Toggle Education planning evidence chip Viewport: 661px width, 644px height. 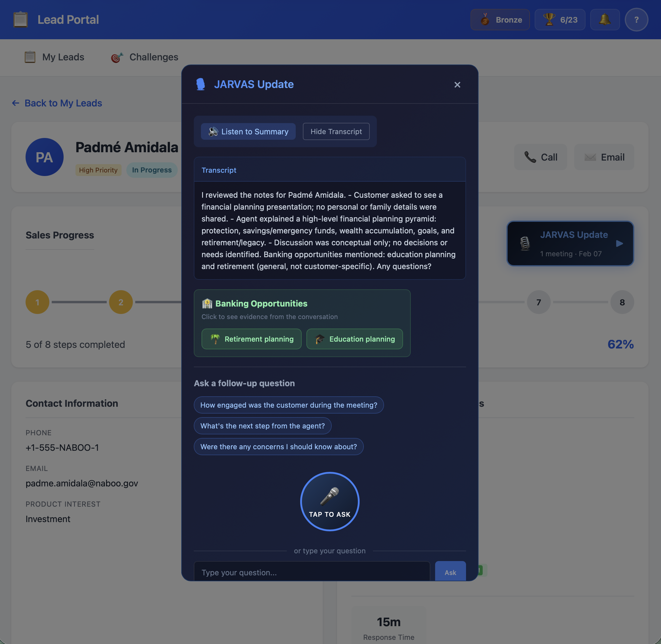[354, 339]
